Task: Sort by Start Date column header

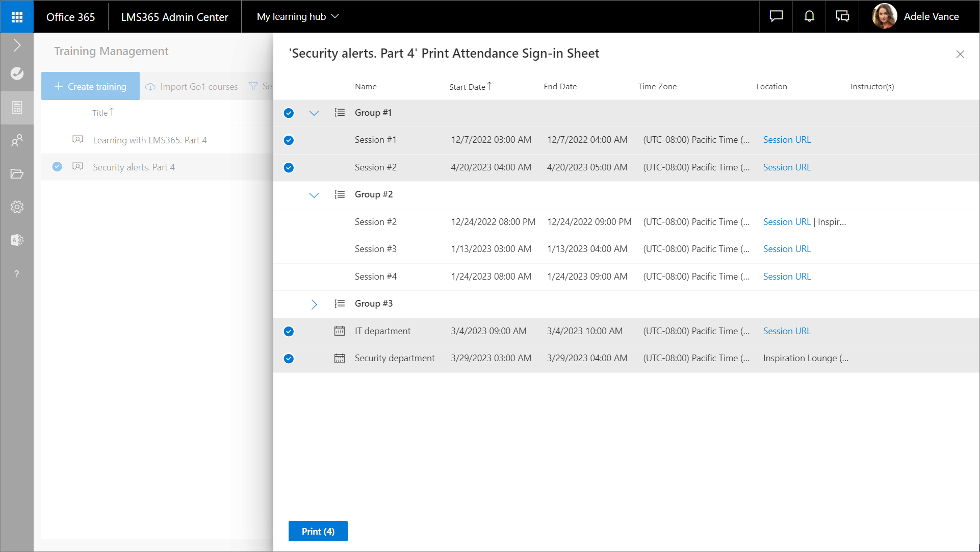Action: pos(468,87)
